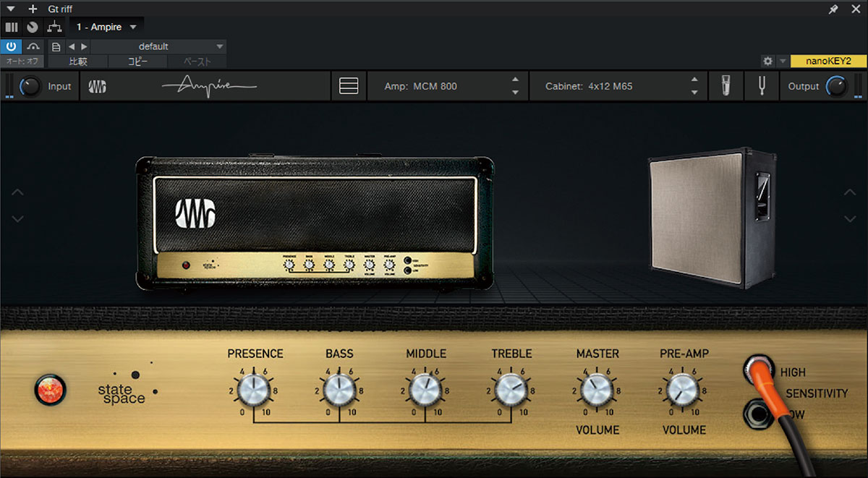
Task: Toggle the plugin power bypass button
Action: (x=12, y=46)
